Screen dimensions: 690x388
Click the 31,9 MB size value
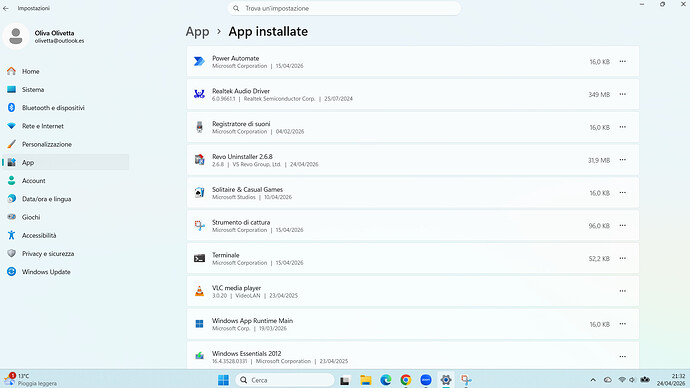coord(599,160)
